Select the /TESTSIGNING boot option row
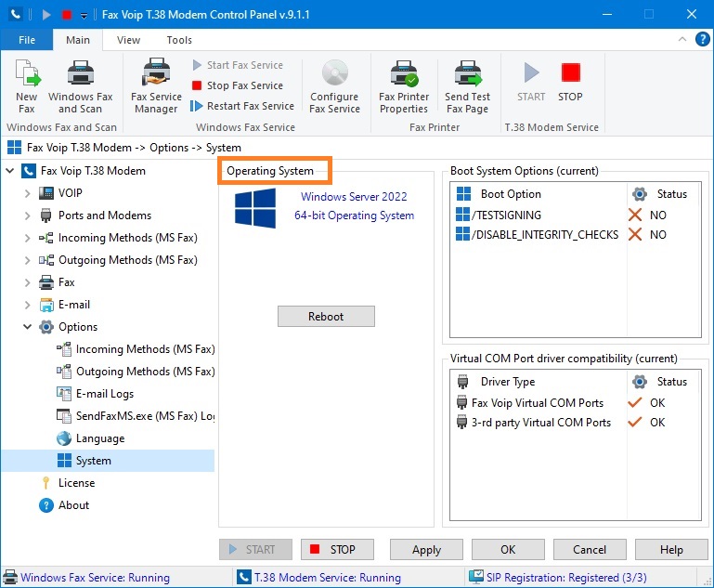Image resolution: width=714 pixels, height=588 pixels. (x=576, y=215)
